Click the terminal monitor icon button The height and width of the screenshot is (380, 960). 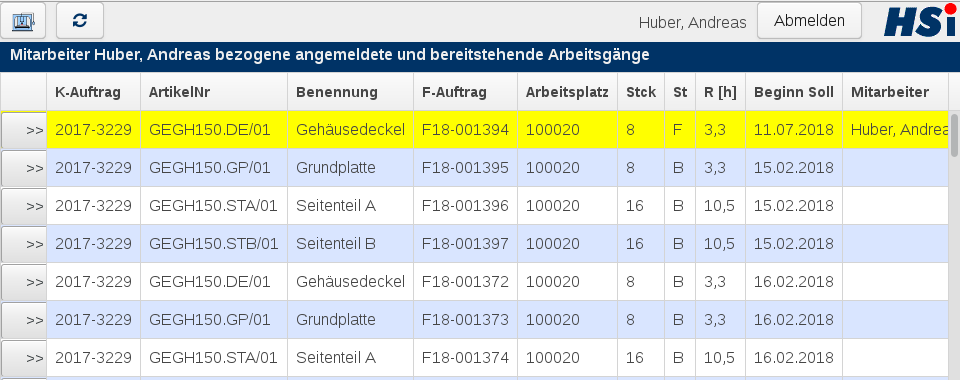coord(24,21)
